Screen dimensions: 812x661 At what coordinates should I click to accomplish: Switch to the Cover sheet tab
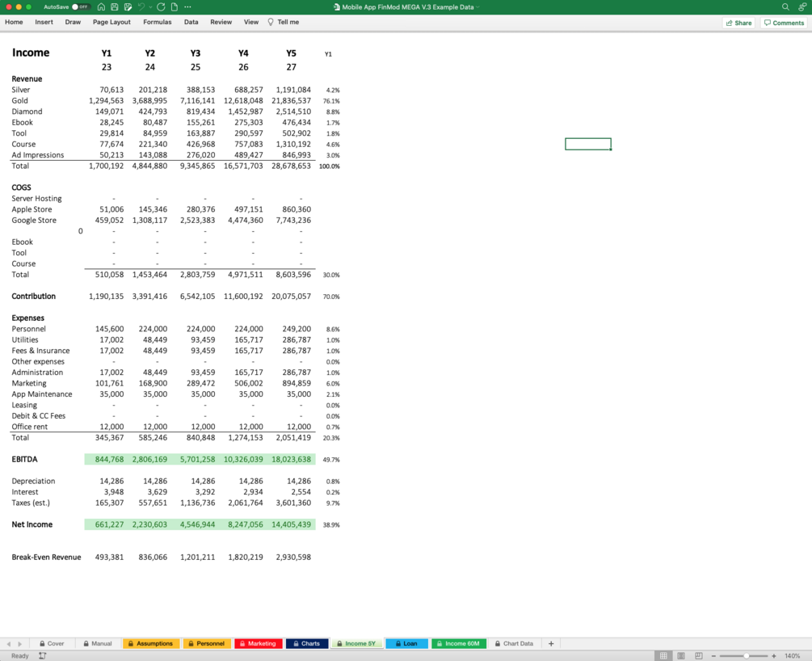pos(52,643)
